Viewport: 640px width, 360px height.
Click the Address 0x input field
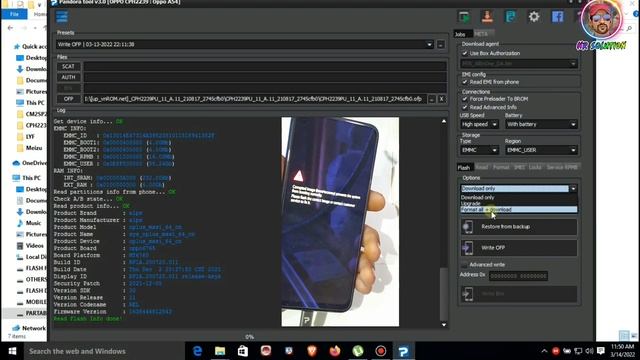(518, 276)
